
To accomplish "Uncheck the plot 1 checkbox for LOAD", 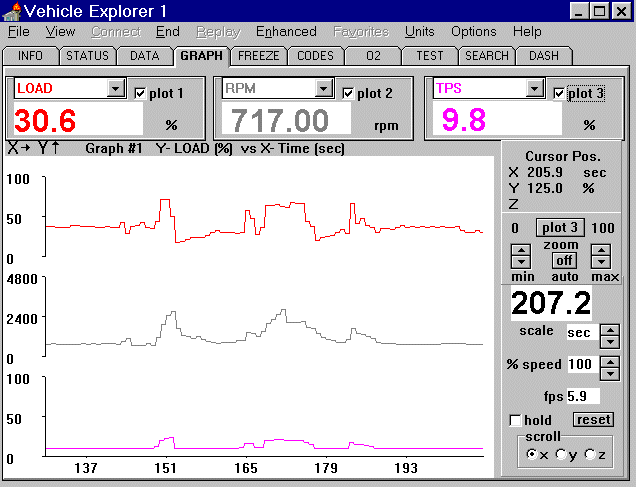I will (140, 93).
